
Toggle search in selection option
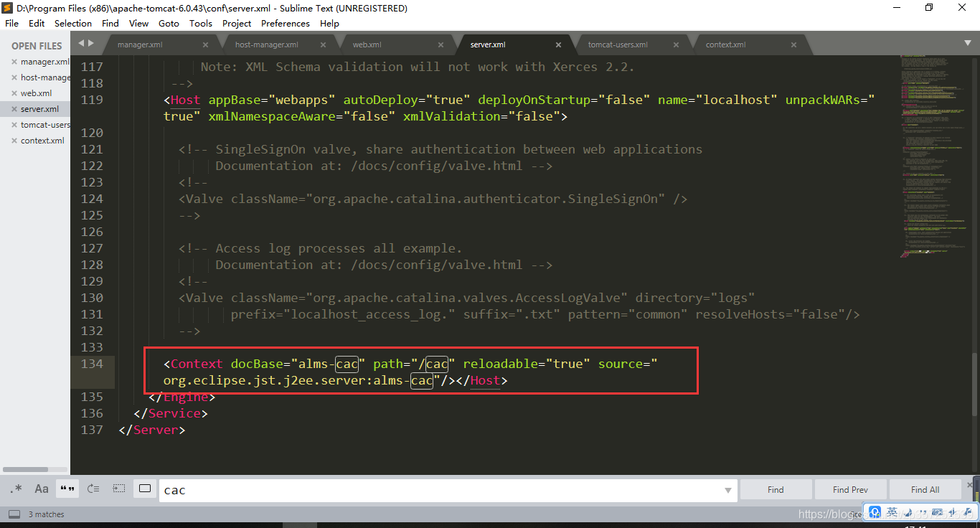[x=118, y=489]
